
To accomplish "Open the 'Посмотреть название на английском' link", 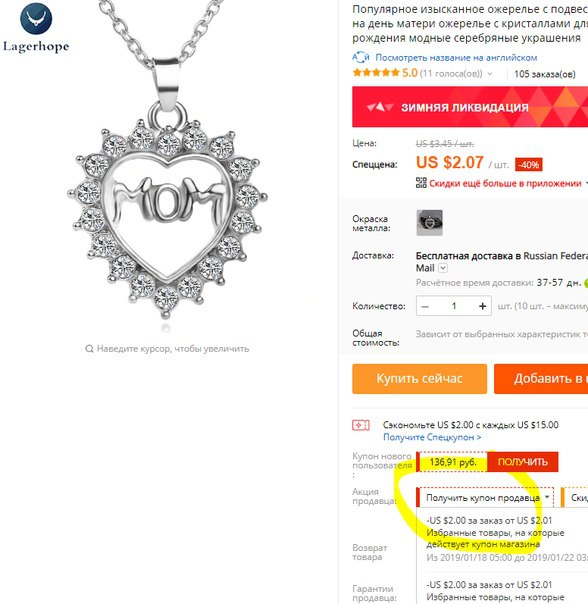I will pos(456,58).
